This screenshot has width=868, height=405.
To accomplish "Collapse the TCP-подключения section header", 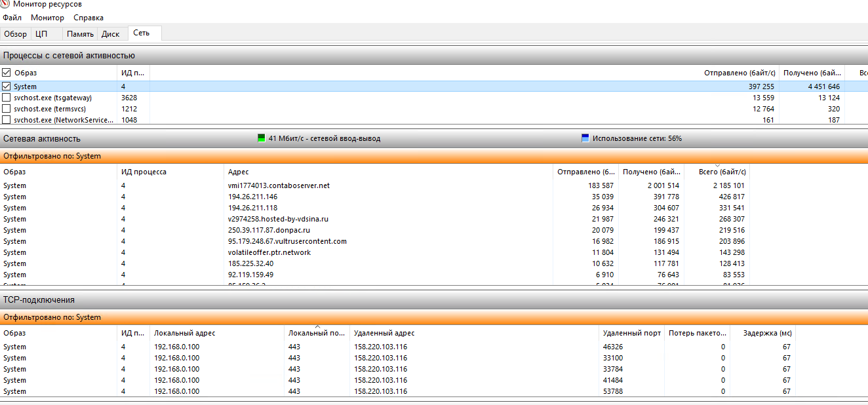I will [x=433, y=299].
